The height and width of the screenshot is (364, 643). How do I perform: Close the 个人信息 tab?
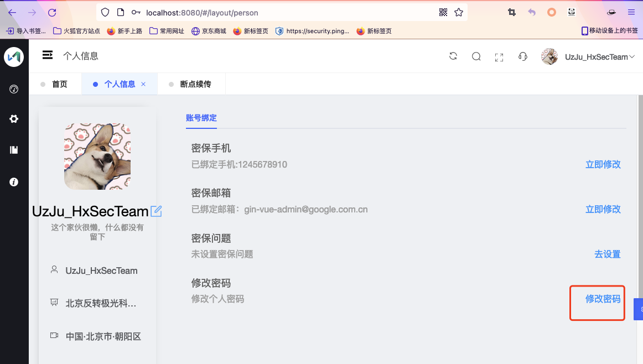tap(143, 84)
